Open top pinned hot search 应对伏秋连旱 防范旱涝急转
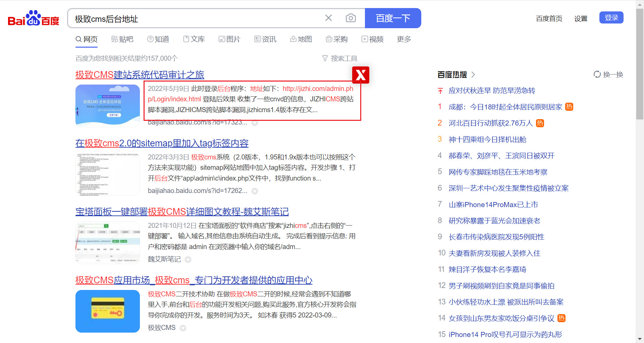Image resolution: width=644 pixels, height=343 pixels. point(492,91)
